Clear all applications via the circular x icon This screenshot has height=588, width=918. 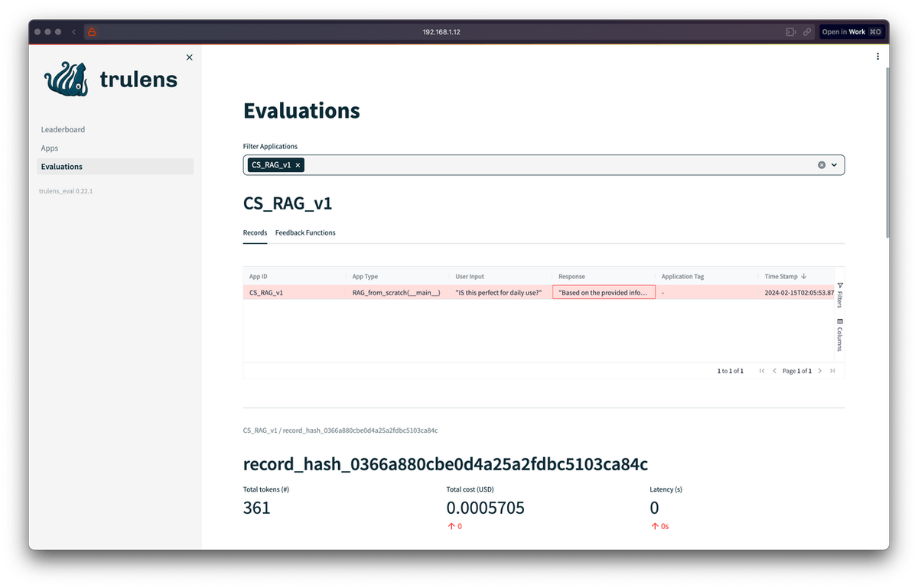[822, 164]
